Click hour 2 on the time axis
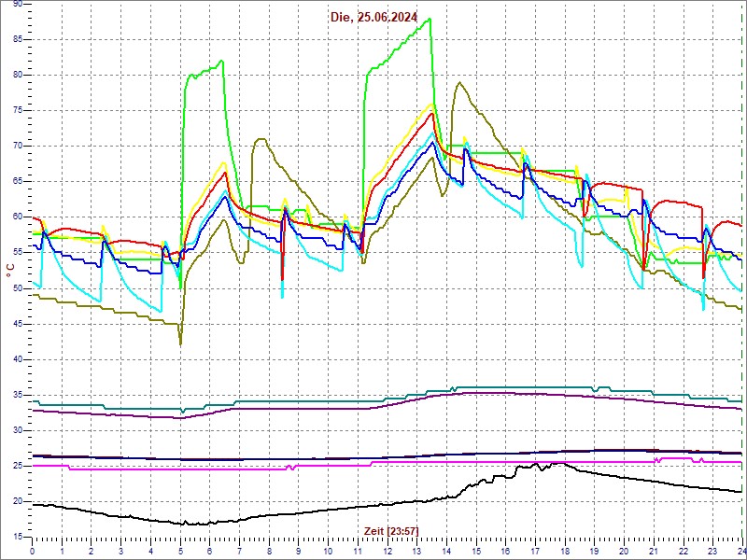This screenshot has height=560, width=747. pos(92,552)
